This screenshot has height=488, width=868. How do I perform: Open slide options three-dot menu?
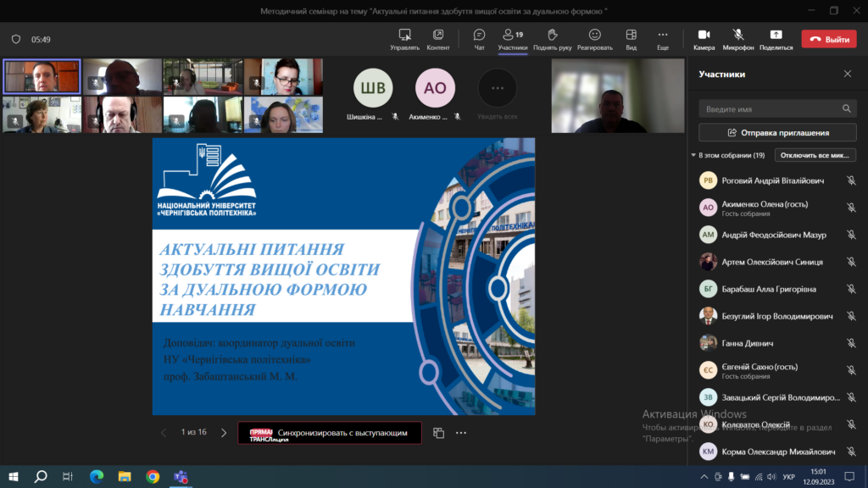(x=461, y=432)
